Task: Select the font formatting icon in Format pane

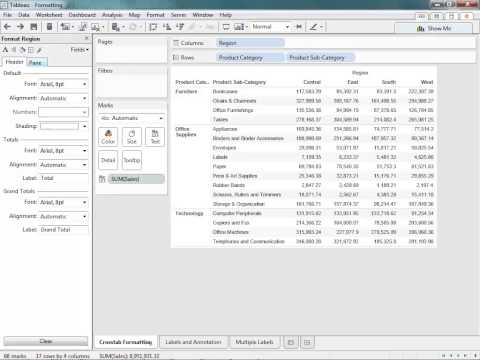Action: pos(5,50)
